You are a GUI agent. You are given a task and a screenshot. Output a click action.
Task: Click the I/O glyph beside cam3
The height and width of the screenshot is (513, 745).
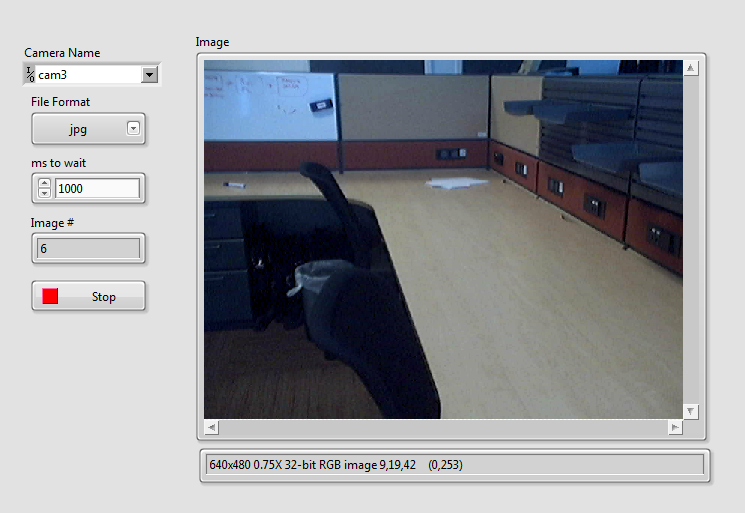(x=30, y=75)
